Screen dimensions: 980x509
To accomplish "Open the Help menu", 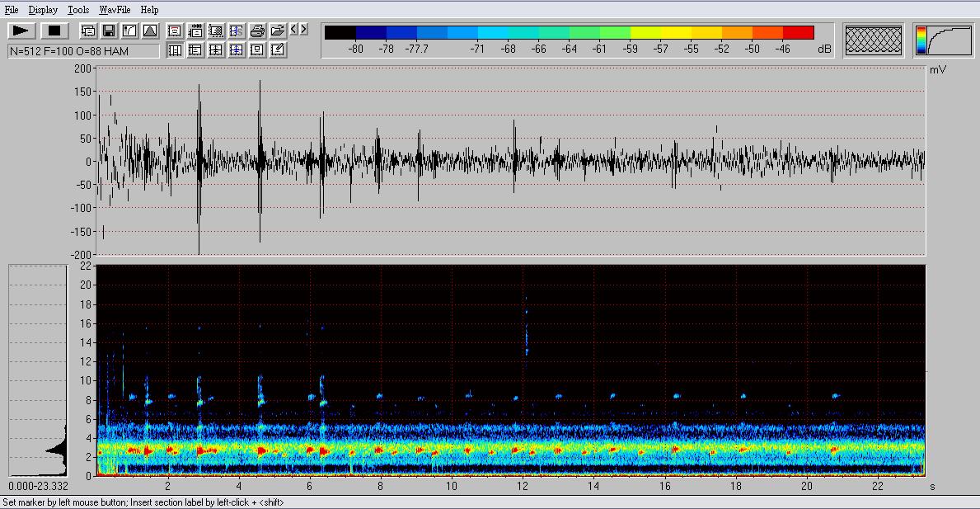I will [149, 10].
